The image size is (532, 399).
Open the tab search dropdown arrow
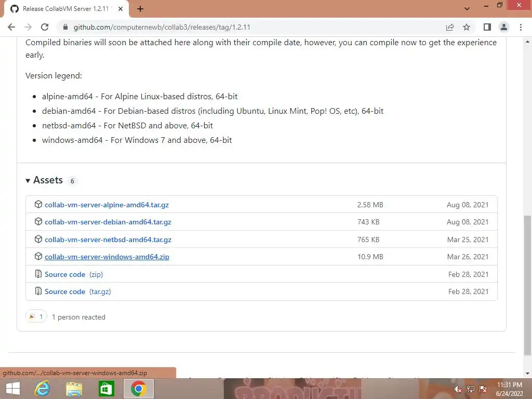tap(467, 9)
